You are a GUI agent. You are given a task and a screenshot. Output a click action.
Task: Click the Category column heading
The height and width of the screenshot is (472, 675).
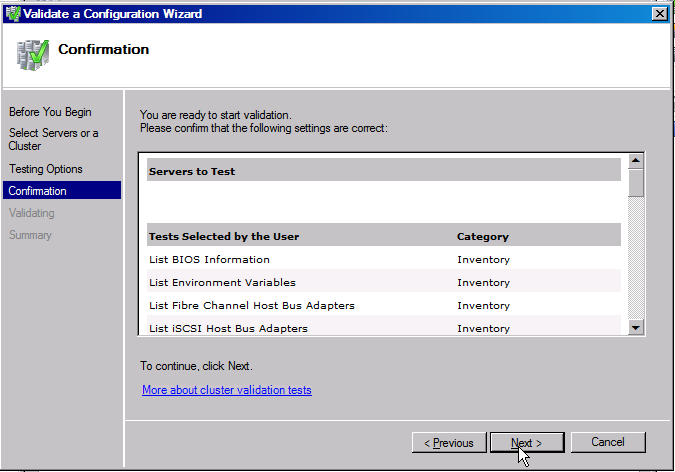click(x=483, y=237)
